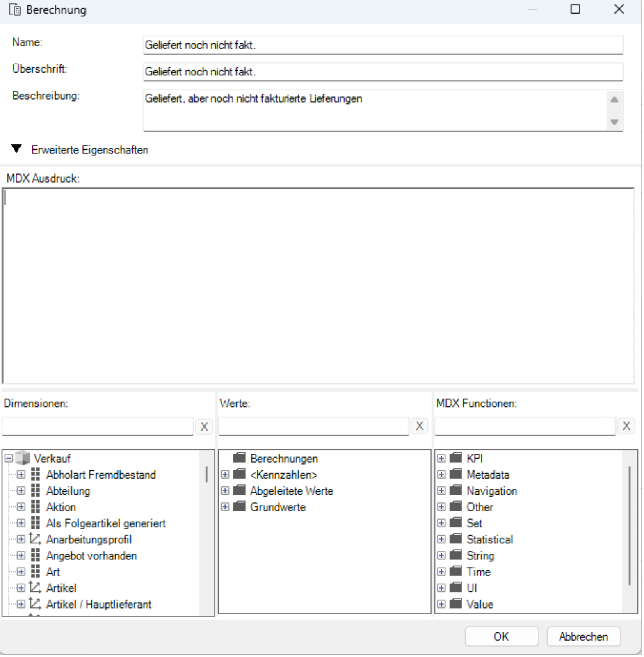The image size is (644, 657).
Task: Focus the Überschrift text field
Action: [383, 72]
